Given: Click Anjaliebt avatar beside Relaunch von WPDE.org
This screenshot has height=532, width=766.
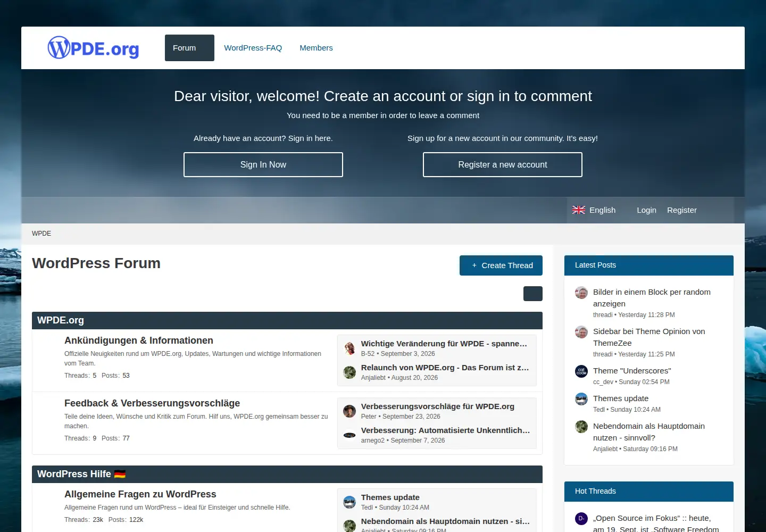Looking at the screenshot, I should (349, 372).
